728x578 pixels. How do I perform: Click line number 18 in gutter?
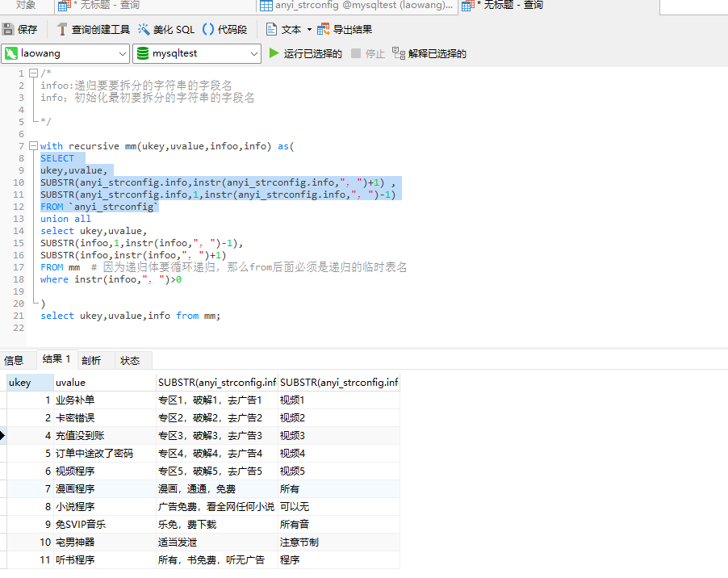click(x=19, y=279)
